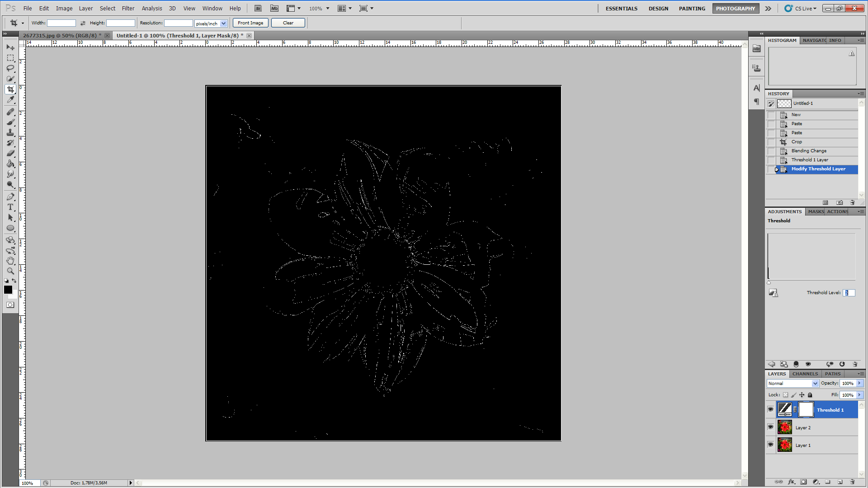868x488 pixels.
Task: Select the Clone Stamp tool
Action: (10, 132)
